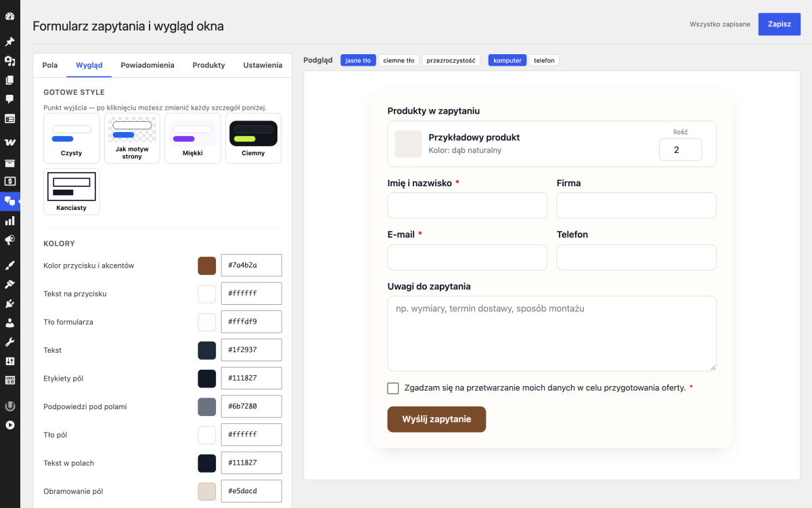Open the Media library icon in sidebar
This screenshot has width=812, height=508.
click(10, 61)
